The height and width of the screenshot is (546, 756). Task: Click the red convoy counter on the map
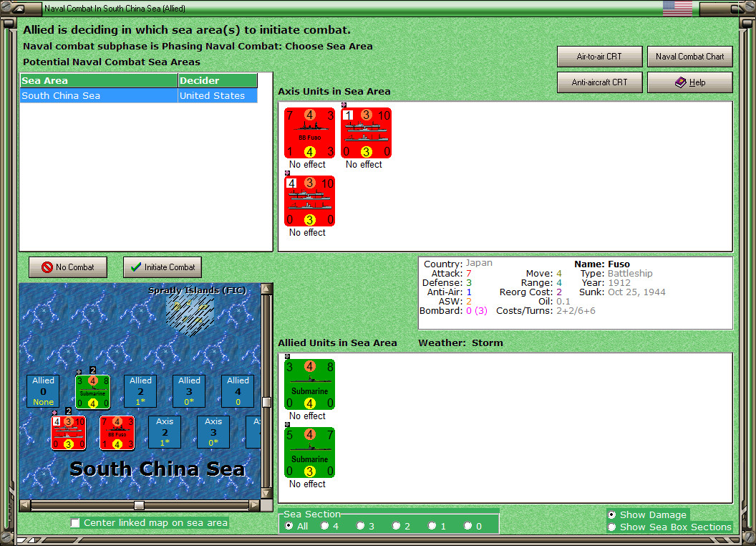69,433
